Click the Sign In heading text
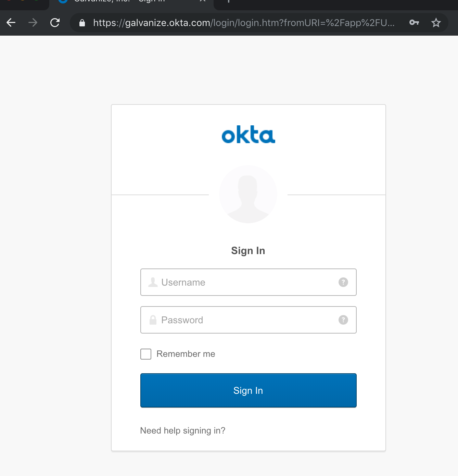458x476 pixels. (x=248, y=251)
